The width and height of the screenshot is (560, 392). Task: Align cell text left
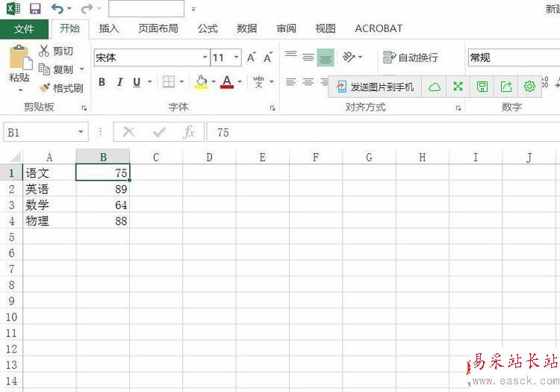[291, 82]
